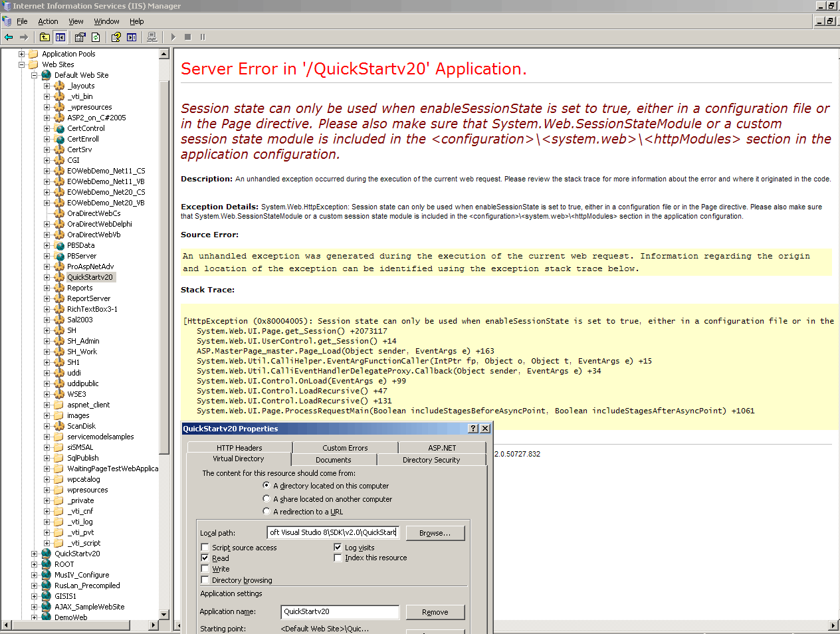
Task: Click the Stop item square icon
Action: 188,37
